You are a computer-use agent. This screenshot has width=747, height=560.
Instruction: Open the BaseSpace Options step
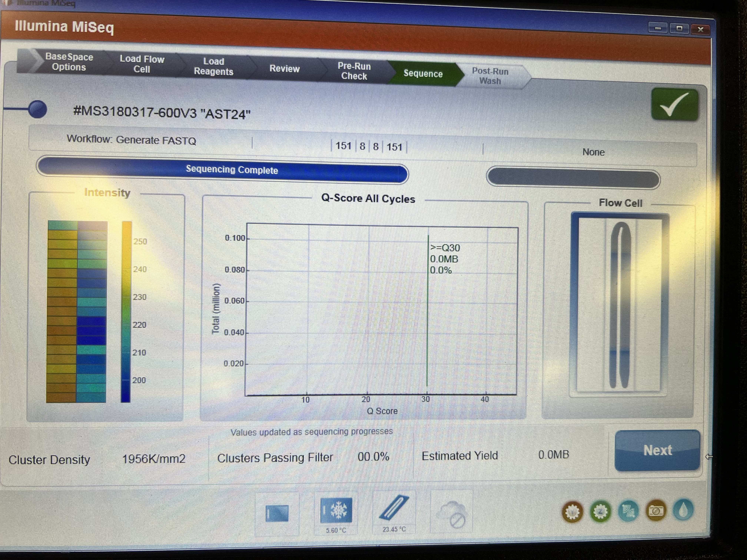coord(69,62)
